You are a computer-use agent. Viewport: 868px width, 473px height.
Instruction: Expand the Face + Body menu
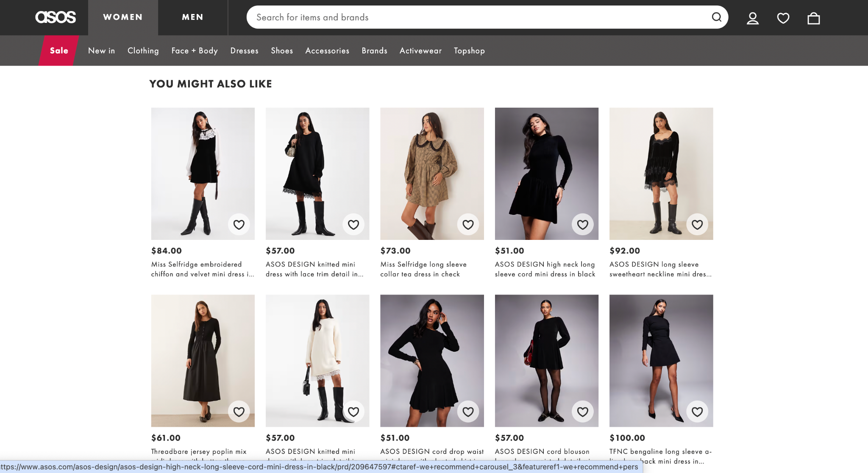click(x=195, y=51)
